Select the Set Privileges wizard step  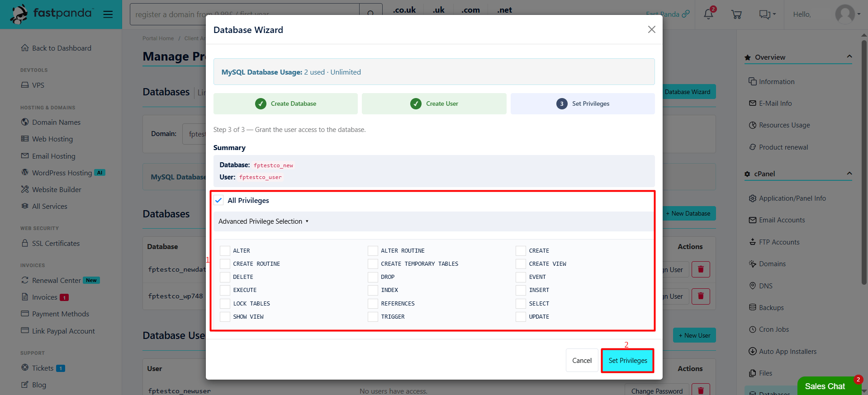point(583,103)
